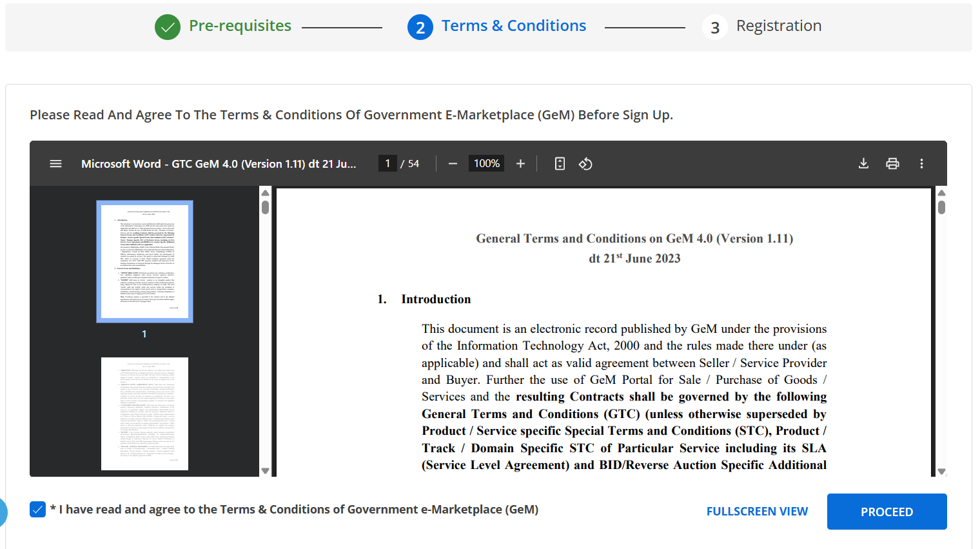Download the PDF document
Screen dimensions: 980x549
click(863, 164)
